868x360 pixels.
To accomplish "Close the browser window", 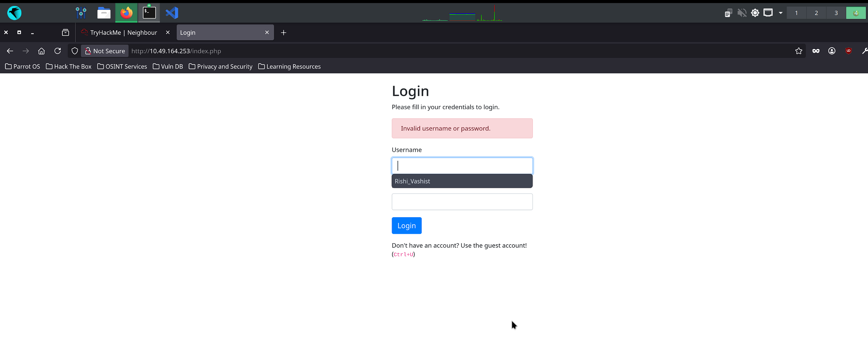I will 6,32.
